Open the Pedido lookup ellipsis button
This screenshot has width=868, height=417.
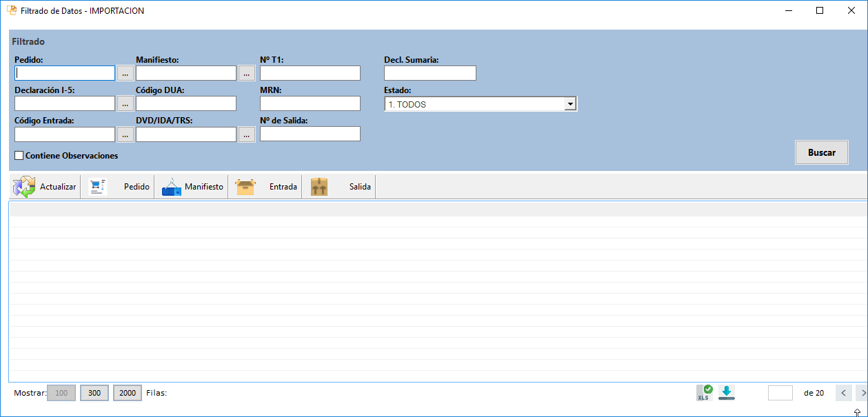click(125, 74)
